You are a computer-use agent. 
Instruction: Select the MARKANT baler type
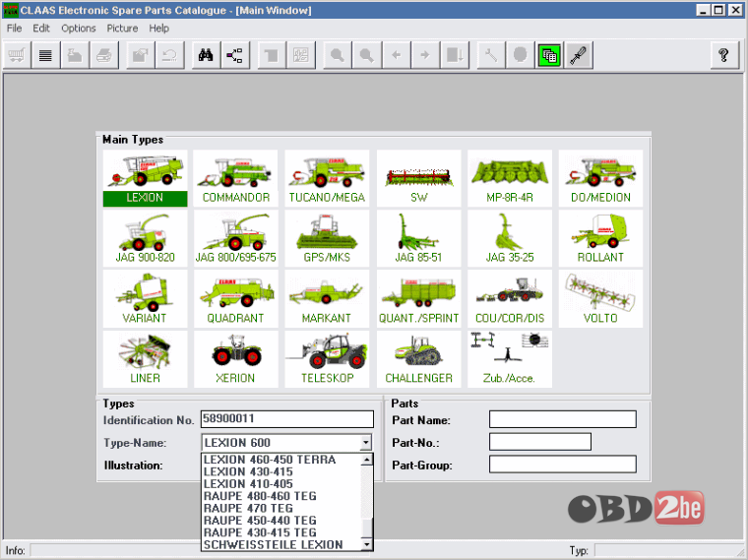point(327,298)
